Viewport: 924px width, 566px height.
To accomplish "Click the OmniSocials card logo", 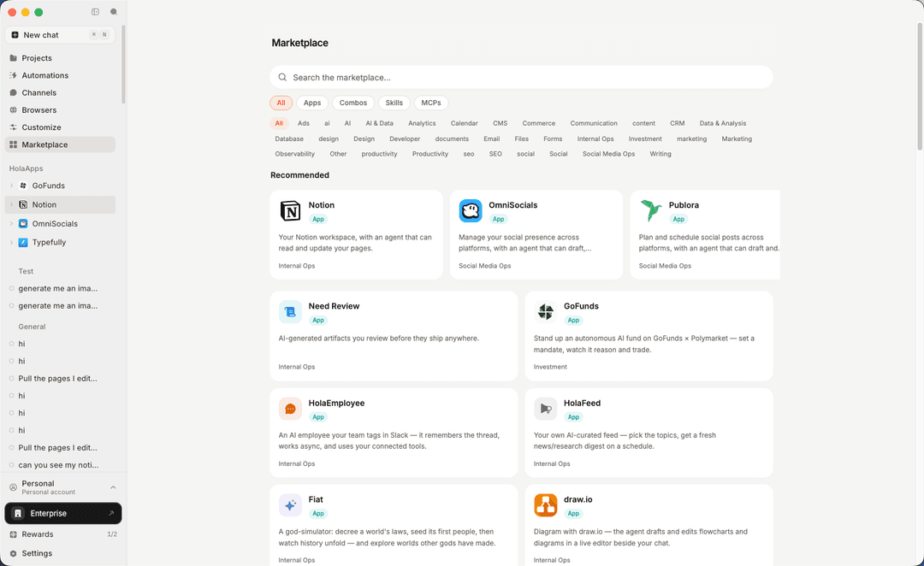I will (471, 211).
